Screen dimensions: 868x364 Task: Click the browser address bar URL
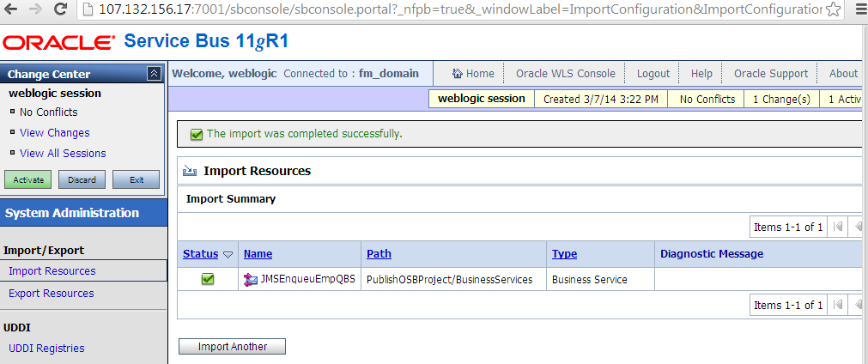click(460, 9)
